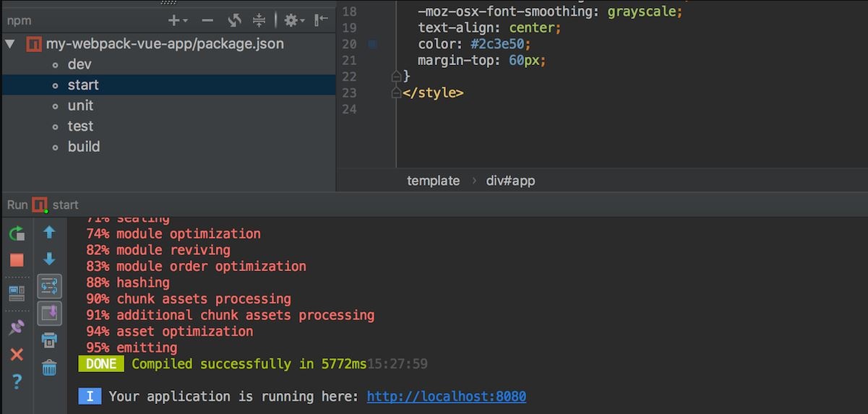Reload npm scripts with refresh icon
This screenshot has width=868, height=414.
point(234,21)
